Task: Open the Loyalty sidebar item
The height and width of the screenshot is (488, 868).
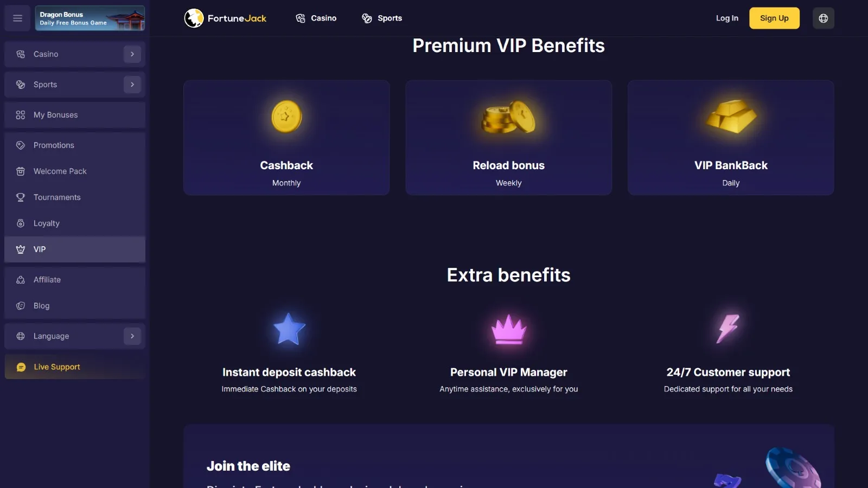Action: 47,223
